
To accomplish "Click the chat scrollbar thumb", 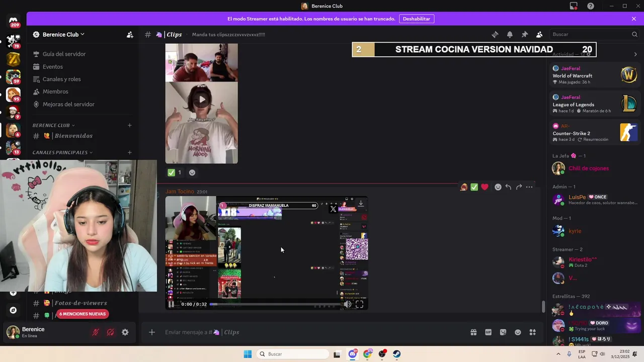I will tap(543, 306).
